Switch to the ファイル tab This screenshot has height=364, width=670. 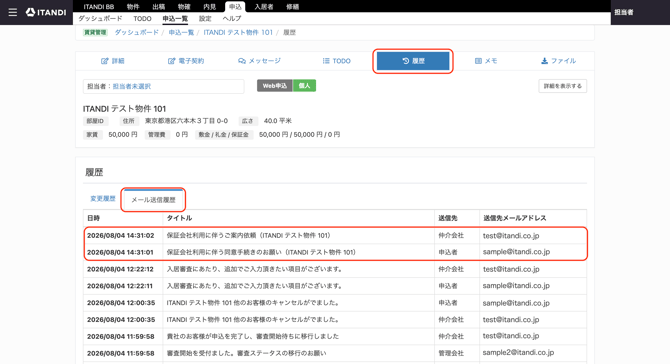coord(558,61)
